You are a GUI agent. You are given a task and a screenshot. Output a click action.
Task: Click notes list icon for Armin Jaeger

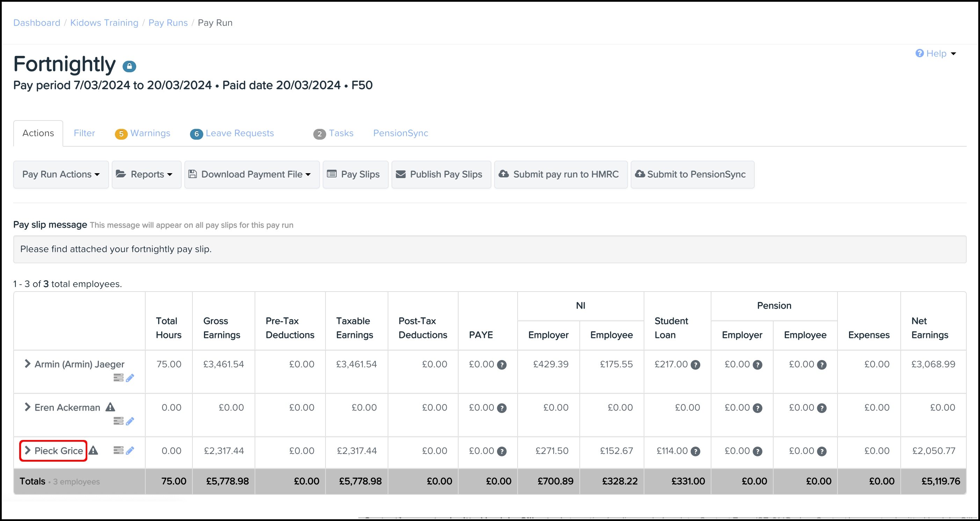118,377
